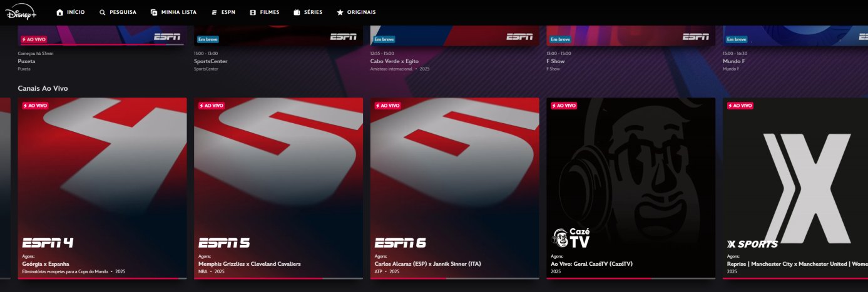Open the Mundo F upcoming thumbnail

point(795,35)
